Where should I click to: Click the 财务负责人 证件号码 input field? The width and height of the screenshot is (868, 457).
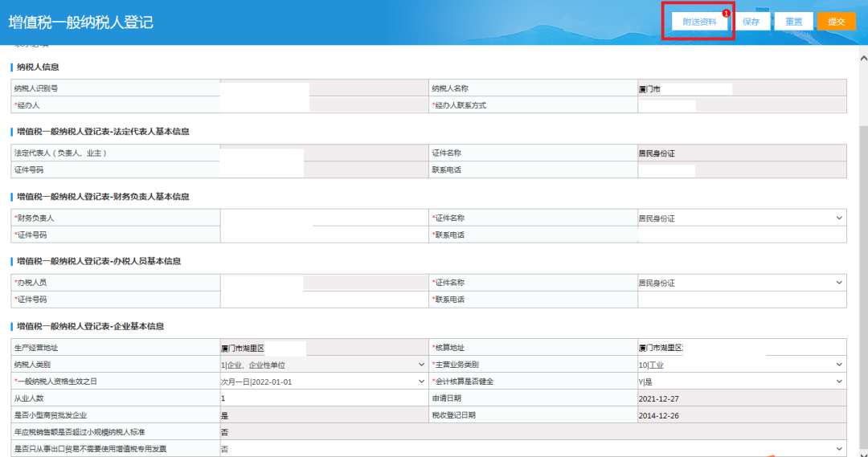coord(324,235)
